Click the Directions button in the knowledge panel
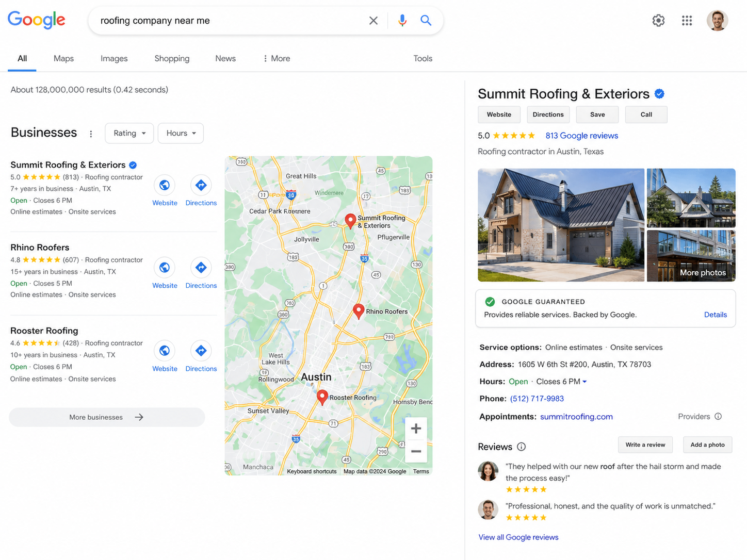 (x=548, y=114)
